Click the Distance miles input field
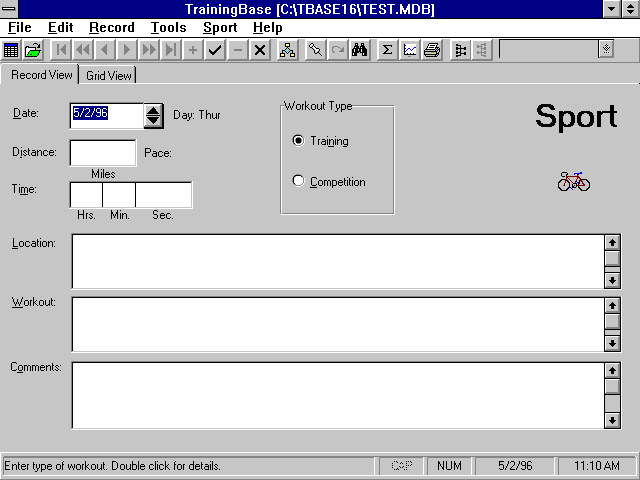This screenshot has width=640, height=480. (x=102, y=153)
